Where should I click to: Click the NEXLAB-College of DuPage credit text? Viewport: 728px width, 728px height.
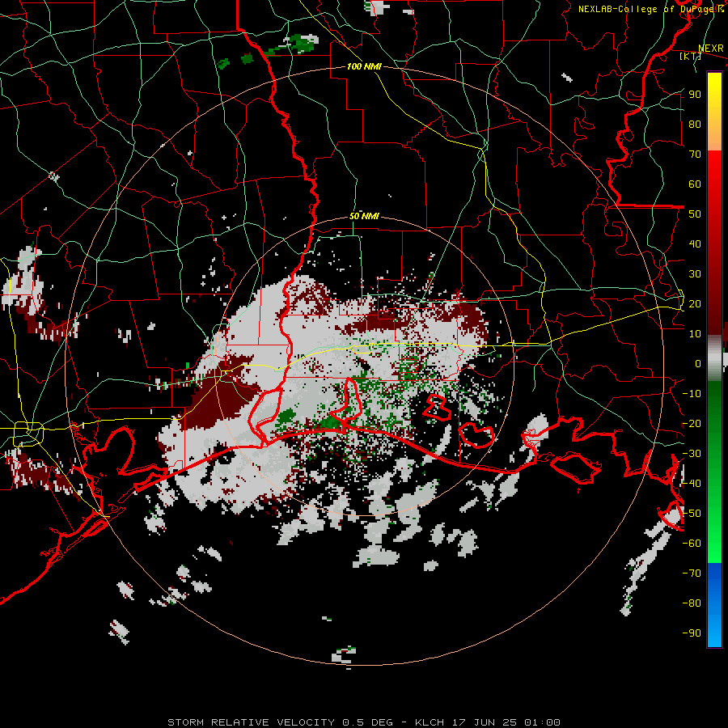point(651,9)
